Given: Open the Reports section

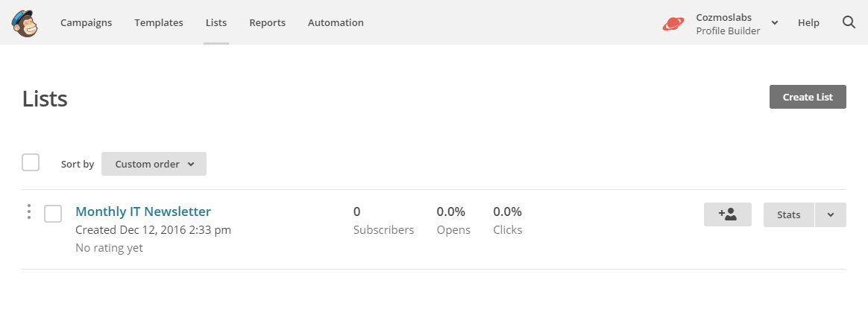Looking at the screenshot, I should pyautogui.click(x=268, y=22).
